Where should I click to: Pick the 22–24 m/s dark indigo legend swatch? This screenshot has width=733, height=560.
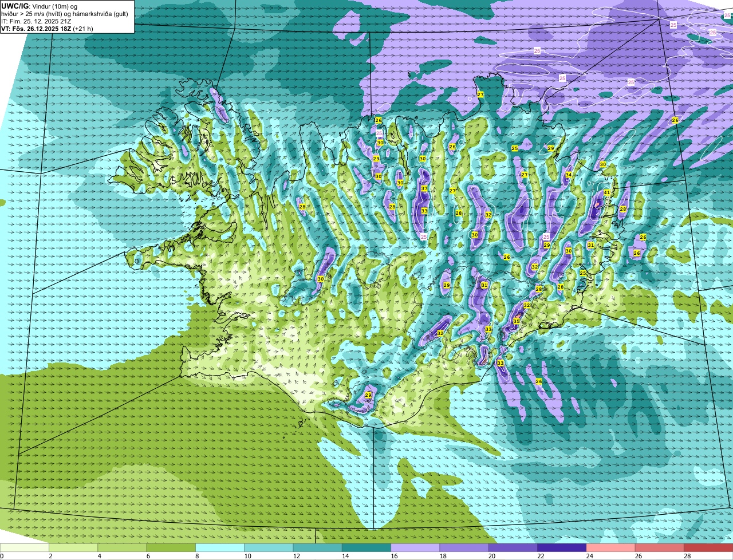tap(562, 547)
